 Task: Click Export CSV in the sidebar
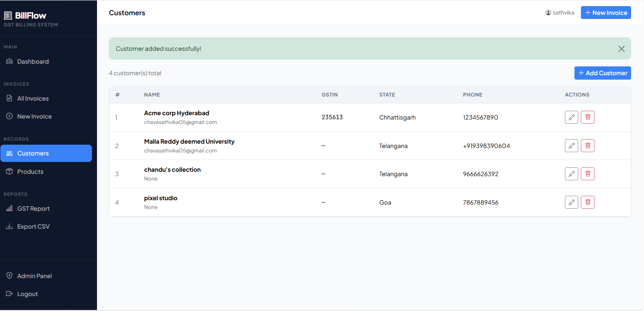pos(46,227)
